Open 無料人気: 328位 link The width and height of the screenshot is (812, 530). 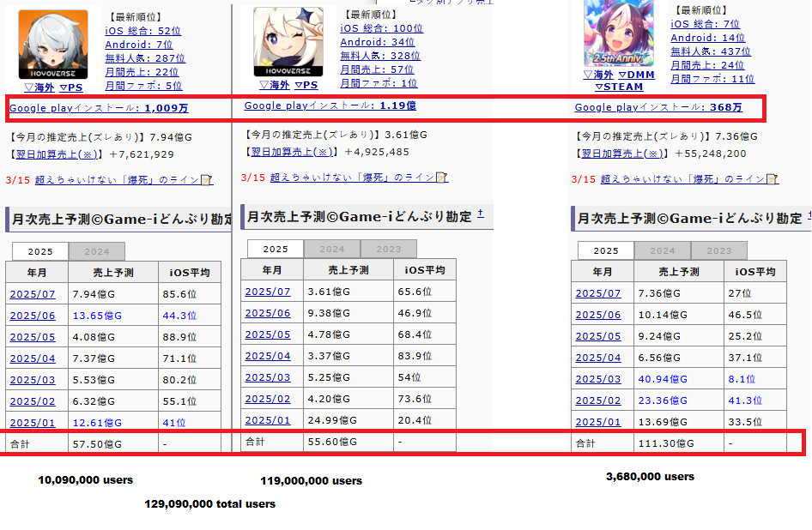tap(380, 56)
